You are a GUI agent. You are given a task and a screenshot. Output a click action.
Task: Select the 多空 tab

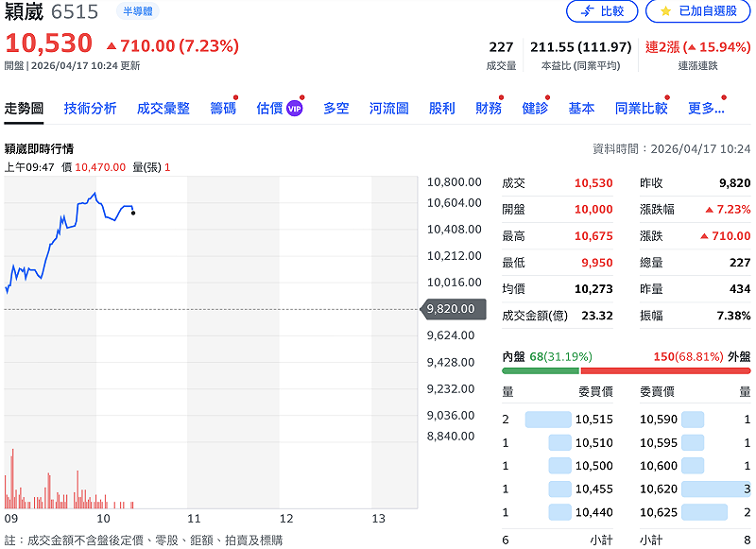(x=336, y=109)
